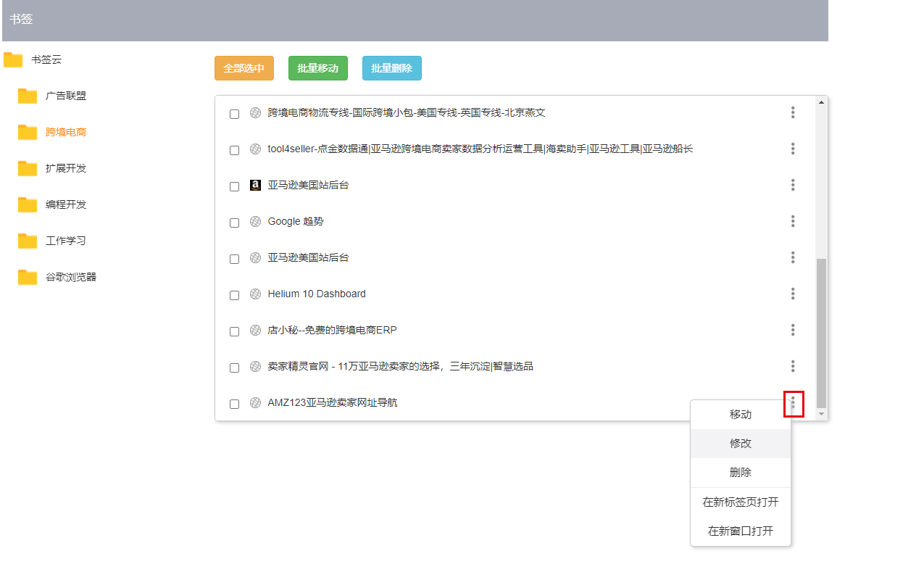The height and width of the screenshot is (572, 924).
Task: Open more options for Amazon-icon 亚马逊美国站后台 row
Action: (x=793, y=185)
